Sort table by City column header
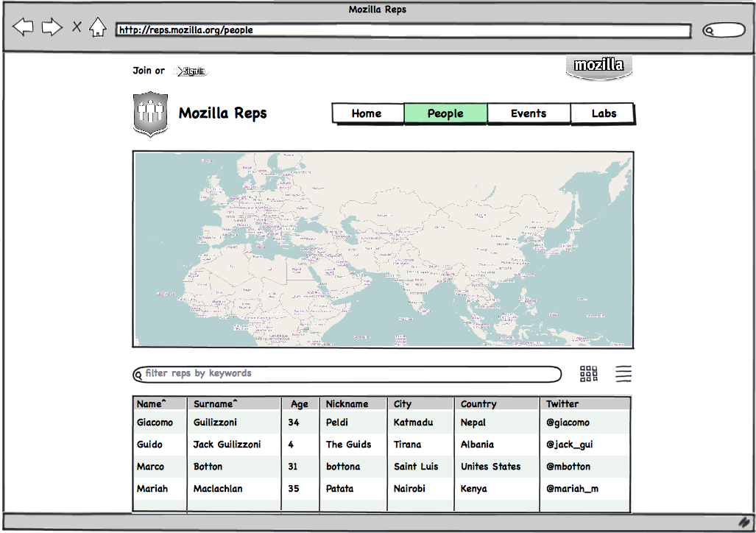Image resolution: width=756 pixels, height=533 pixels. pyautogui.click(x=403, y=404)
